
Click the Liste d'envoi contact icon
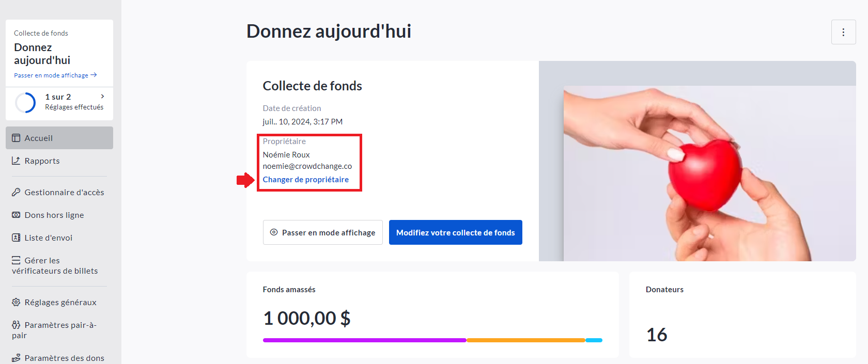pos(16,238)
